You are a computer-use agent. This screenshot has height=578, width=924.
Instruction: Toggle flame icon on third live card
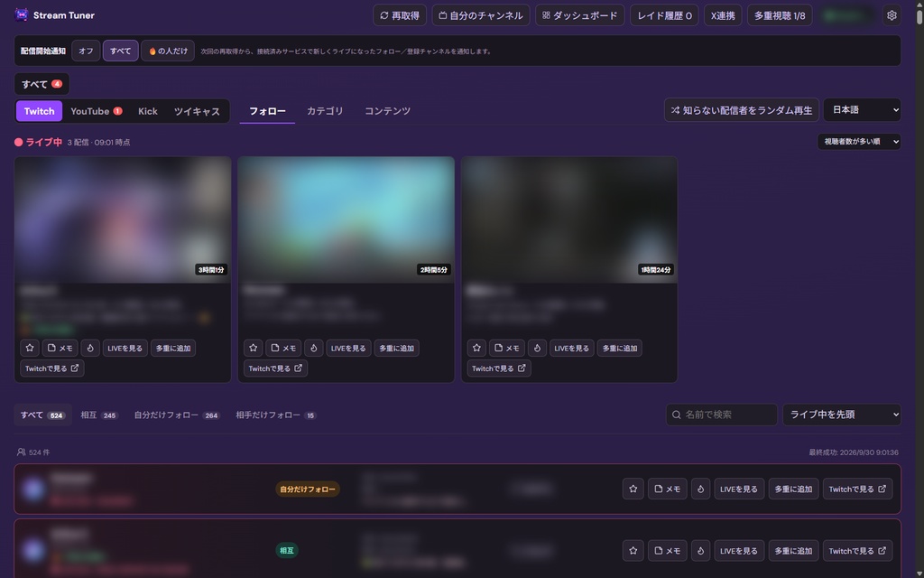click(x=537, y=348)
